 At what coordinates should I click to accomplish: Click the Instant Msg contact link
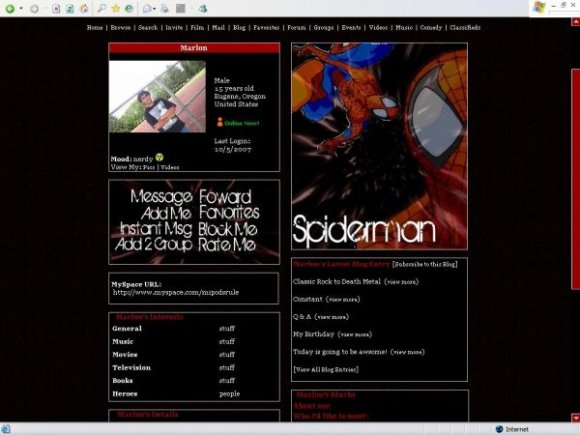tap(156, 229)
